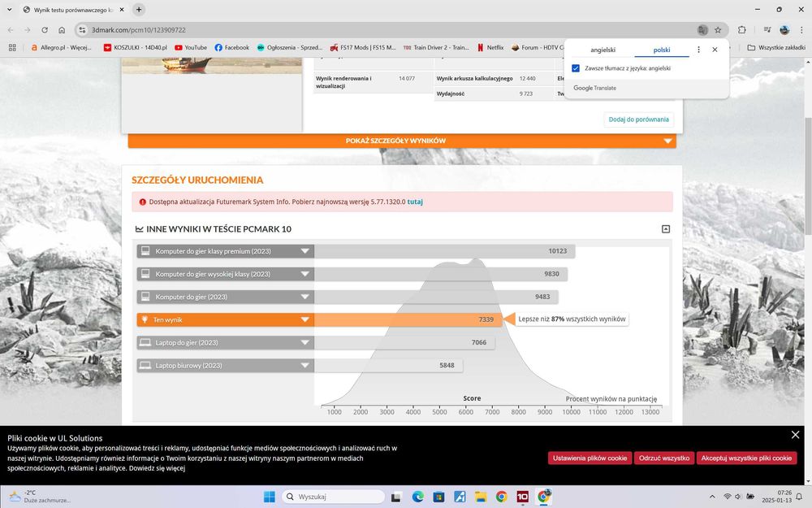The width and height of the screenshot is (812, 508).
Task: Open the bookmarks apps grid icon
Action: (x=12, y=47)
